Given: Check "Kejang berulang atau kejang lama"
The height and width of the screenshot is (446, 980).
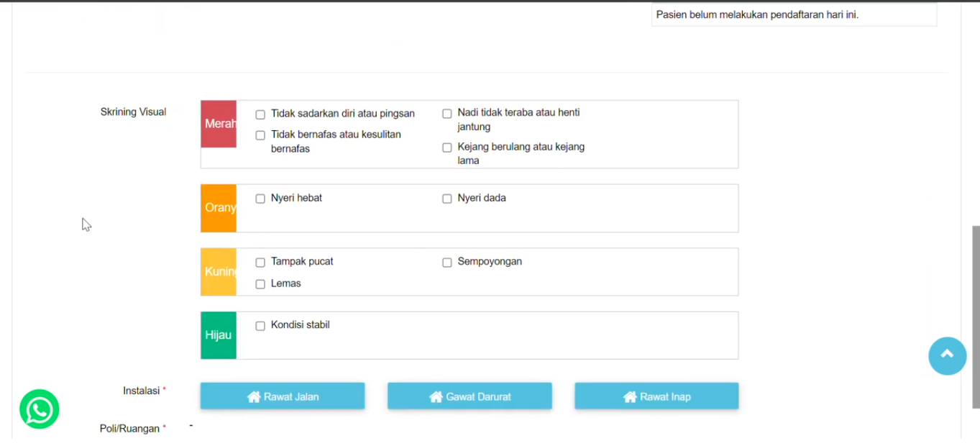Looking at the screenshot, I should 447,147.
